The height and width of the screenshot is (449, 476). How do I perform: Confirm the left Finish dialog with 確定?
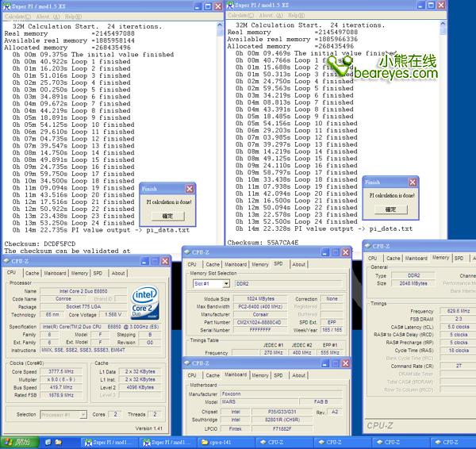point(167,216)
